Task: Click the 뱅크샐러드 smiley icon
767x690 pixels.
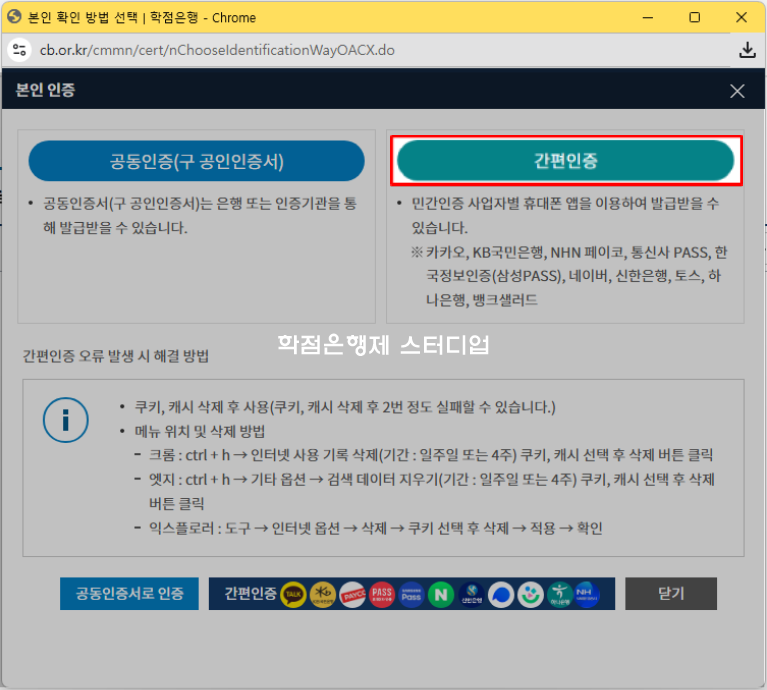Action: coord(531,595)
